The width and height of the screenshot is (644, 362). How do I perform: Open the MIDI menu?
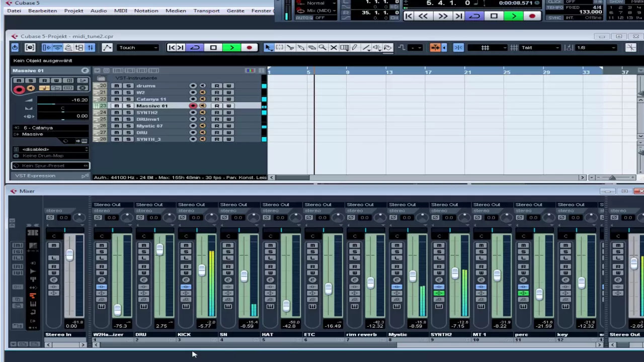(x=120, y=11)
